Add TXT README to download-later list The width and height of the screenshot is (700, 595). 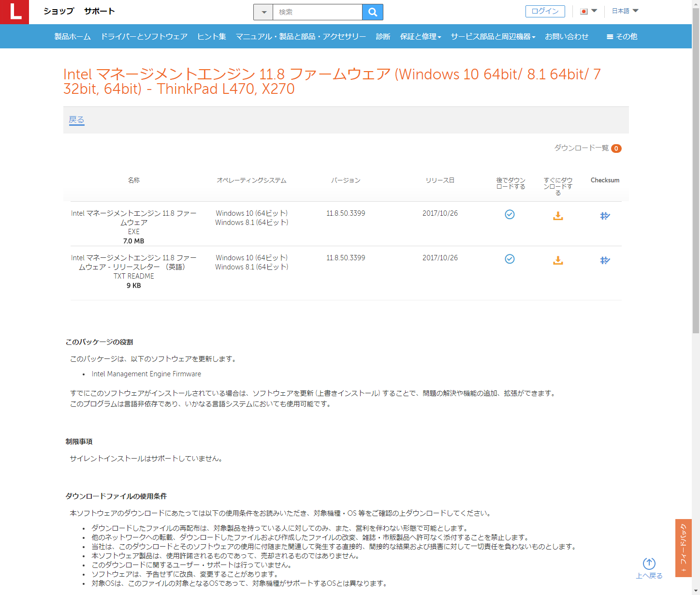[x=510, y=259]
